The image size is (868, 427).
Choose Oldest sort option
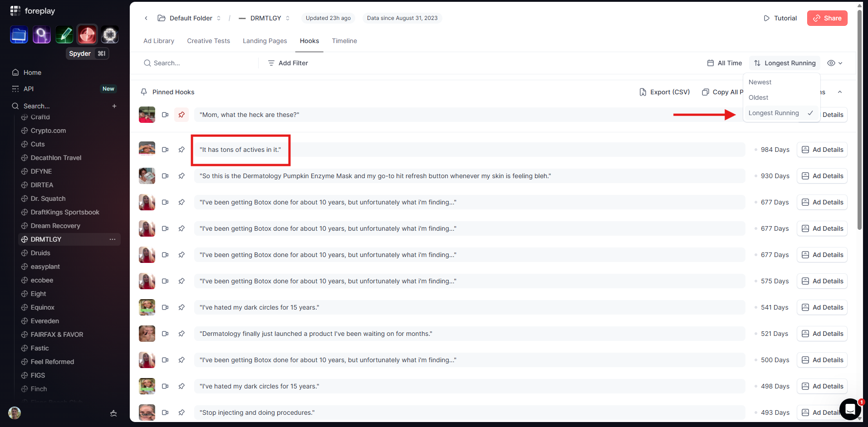click(x=780, y=97)
